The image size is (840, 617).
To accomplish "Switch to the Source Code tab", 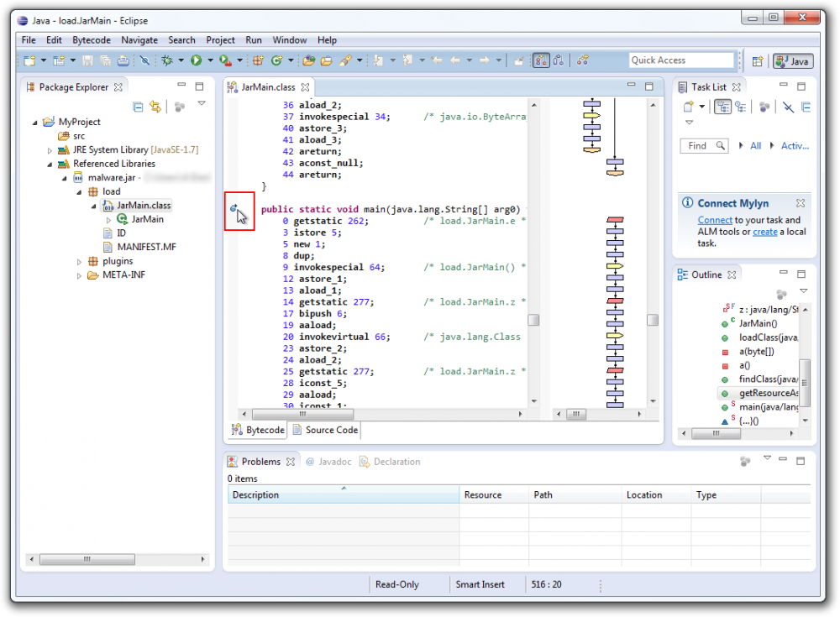I will coord(325,430).
